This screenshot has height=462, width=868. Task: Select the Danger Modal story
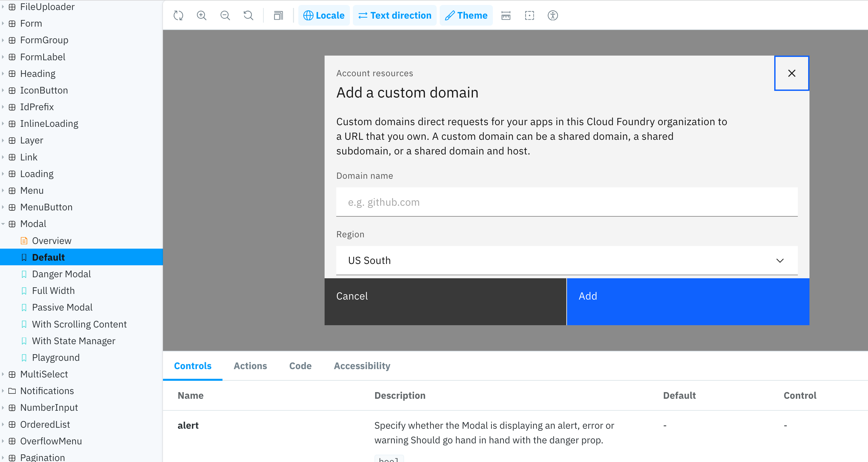[x=61, y=274]
